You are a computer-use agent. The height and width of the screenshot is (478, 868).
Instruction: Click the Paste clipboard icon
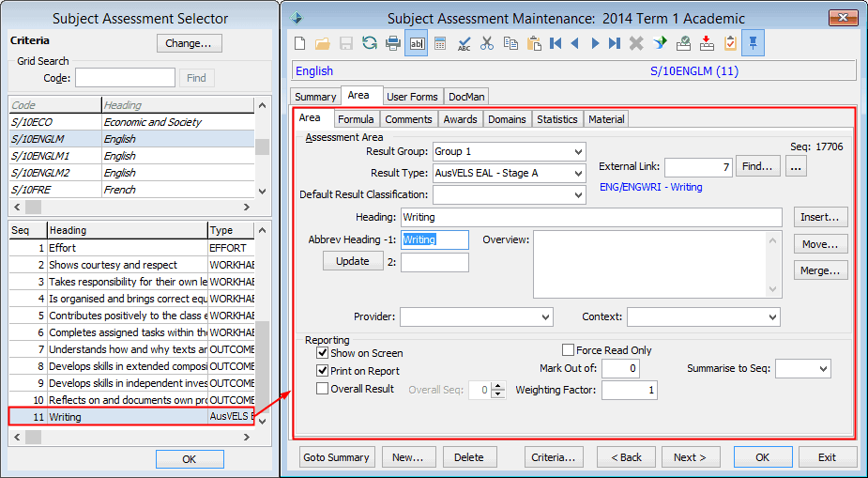tap(534, 43)
